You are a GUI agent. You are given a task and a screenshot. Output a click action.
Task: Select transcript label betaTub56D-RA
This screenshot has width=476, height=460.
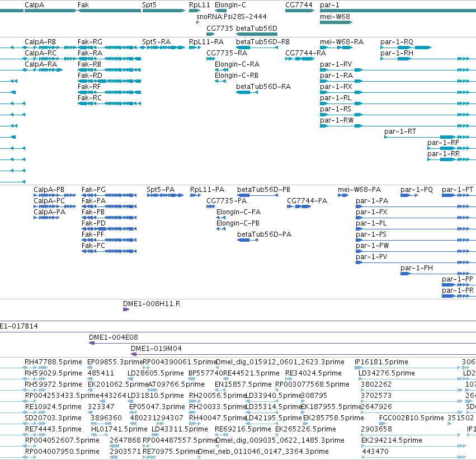coord(263,87)
